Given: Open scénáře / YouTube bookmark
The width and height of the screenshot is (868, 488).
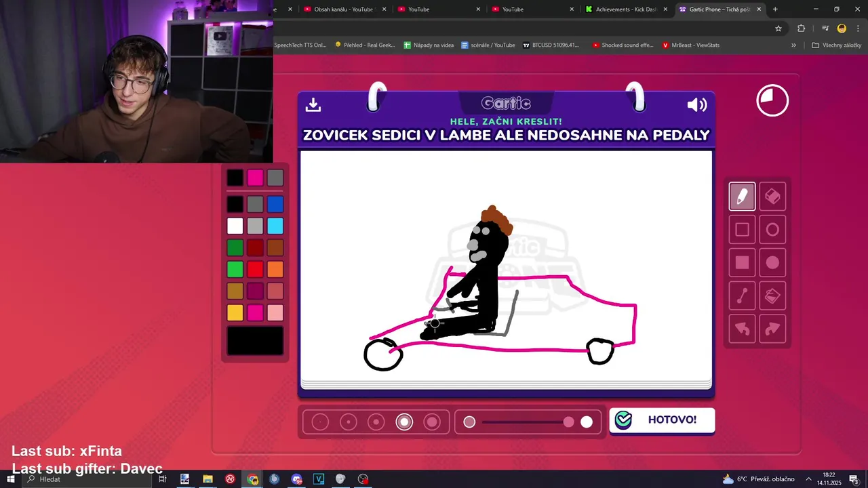Looking at the screenshot, I should coord(488,45).
